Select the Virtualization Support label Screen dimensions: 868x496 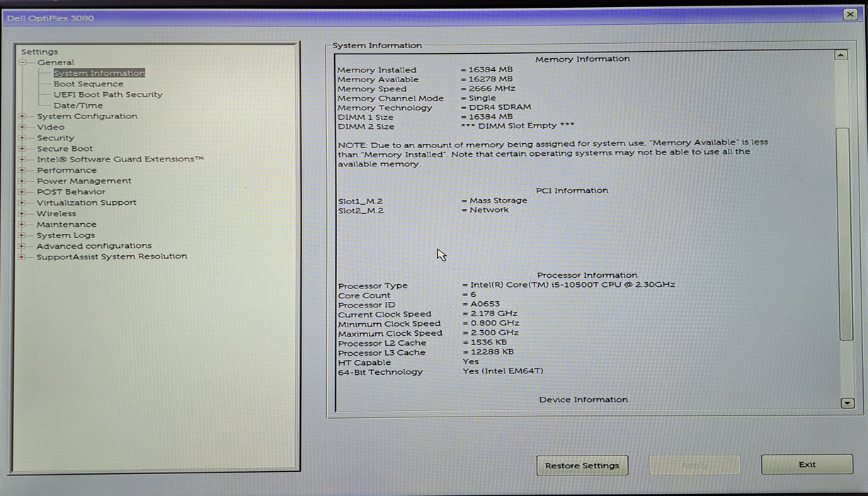[x=86, y=203]
